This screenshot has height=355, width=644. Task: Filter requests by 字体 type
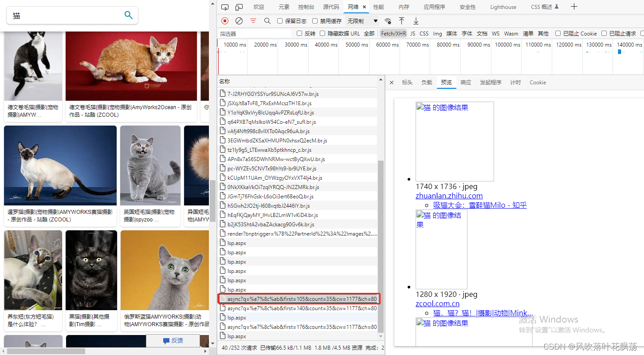point(467,33)
